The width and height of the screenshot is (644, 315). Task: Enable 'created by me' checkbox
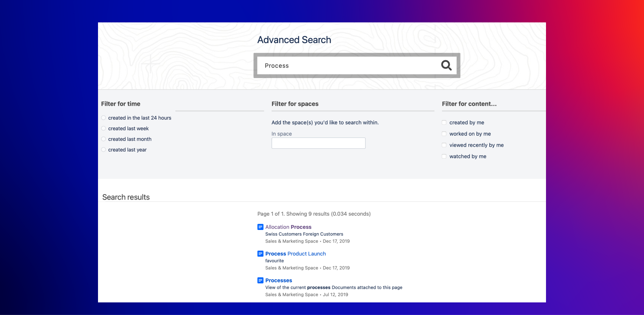click(444, 122)
